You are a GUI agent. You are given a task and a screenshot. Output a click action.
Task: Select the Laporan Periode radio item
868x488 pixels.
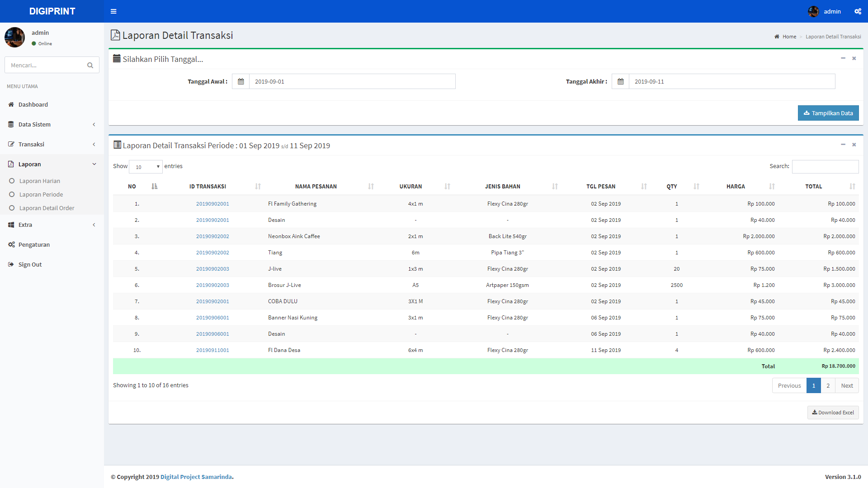(x=41, y=194)
